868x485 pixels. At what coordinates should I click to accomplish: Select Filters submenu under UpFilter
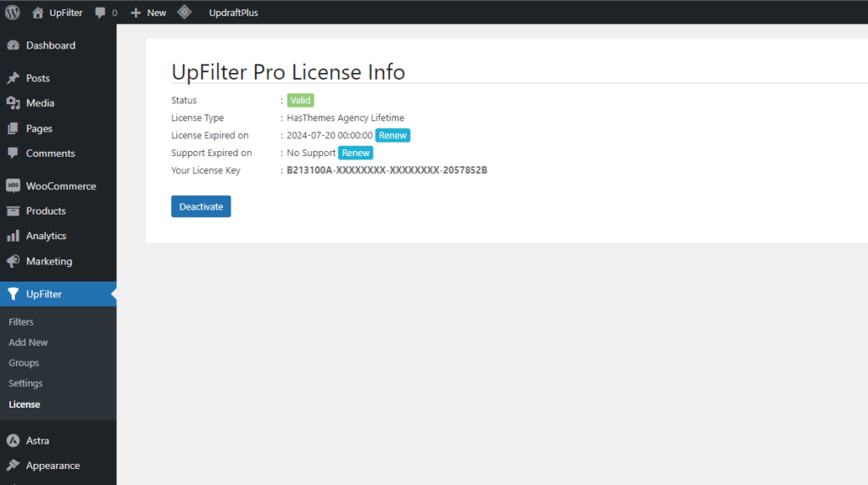21,322
